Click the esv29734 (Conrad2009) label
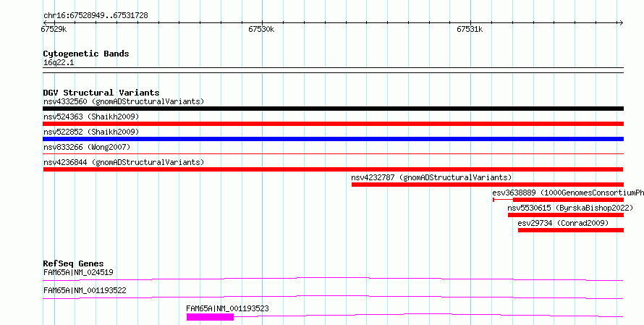The image size is (644, 325). [x=563, y=224]
